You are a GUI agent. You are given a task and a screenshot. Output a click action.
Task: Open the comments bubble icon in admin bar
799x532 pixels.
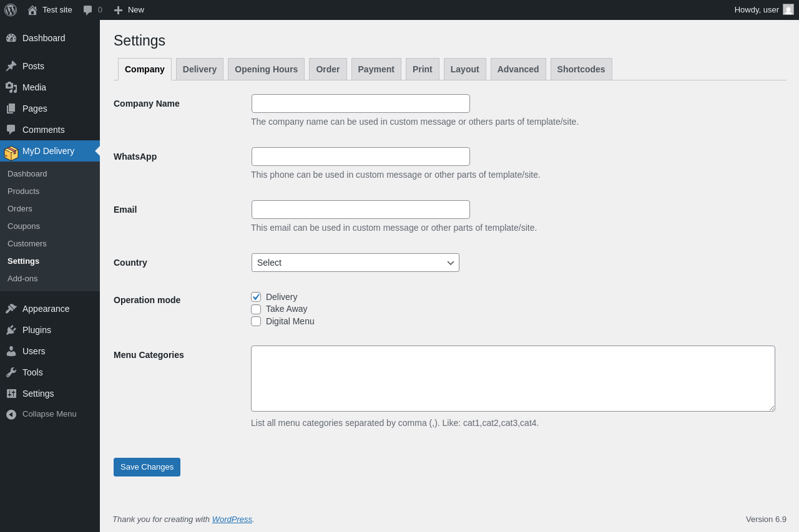click(x=87, y=10)
